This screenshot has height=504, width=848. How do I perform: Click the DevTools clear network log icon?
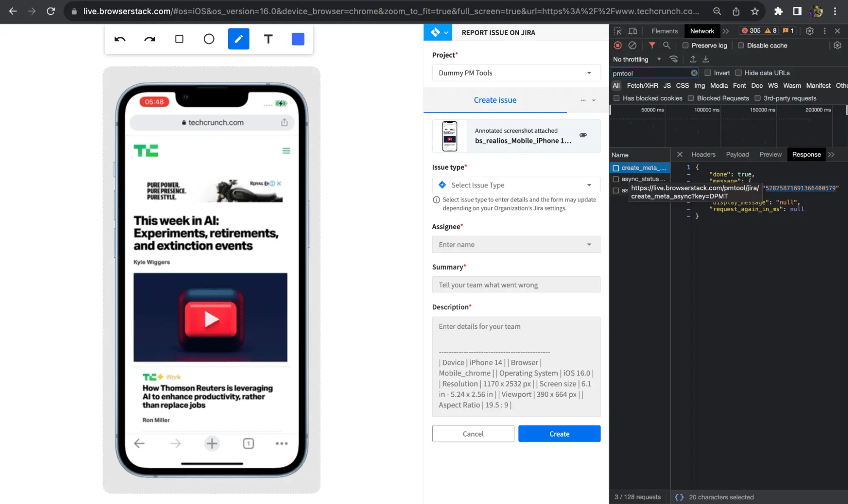coord(632,45)
